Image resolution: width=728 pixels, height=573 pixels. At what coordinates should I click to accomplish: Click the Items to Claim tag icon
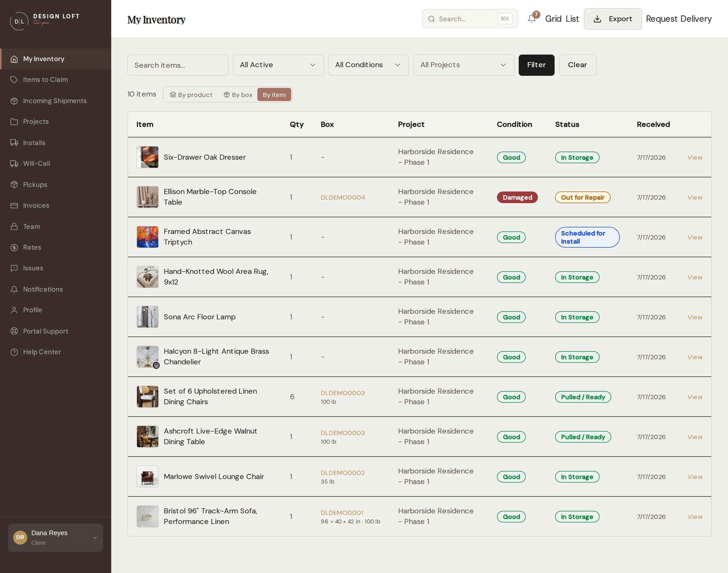[14, 80]
